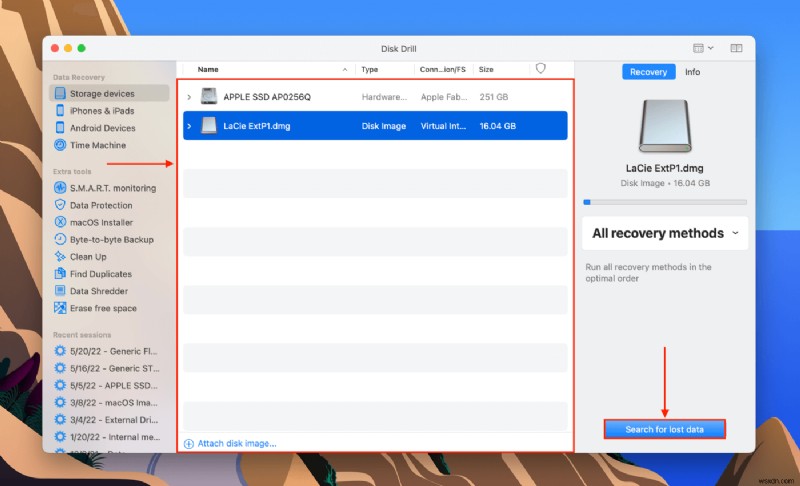Viewport: 800px width, 486px height.
Task: Open Android Devices section
Action: [x=102, y=128]
